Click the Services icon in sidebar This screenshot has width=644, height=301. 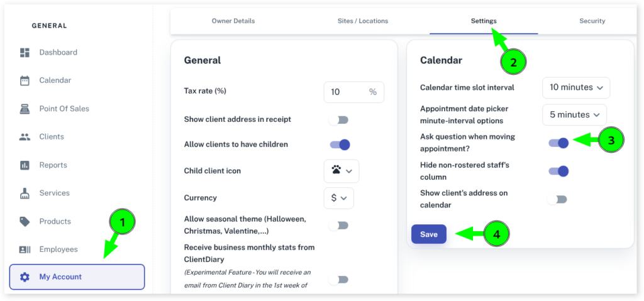(x=25, y=193)
